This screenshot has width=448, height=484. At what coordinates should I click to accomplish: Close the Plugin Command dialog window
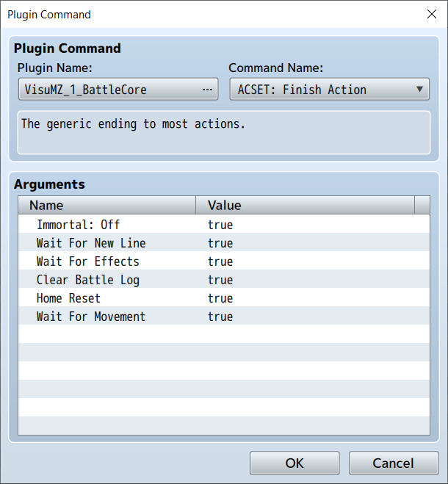(x=430, y=14)
